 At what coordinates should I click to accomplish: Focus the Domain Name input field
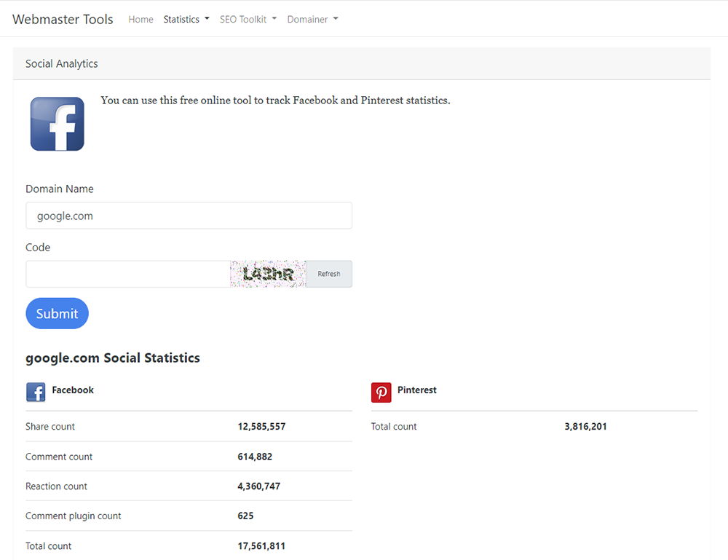[x=189, y=216]
